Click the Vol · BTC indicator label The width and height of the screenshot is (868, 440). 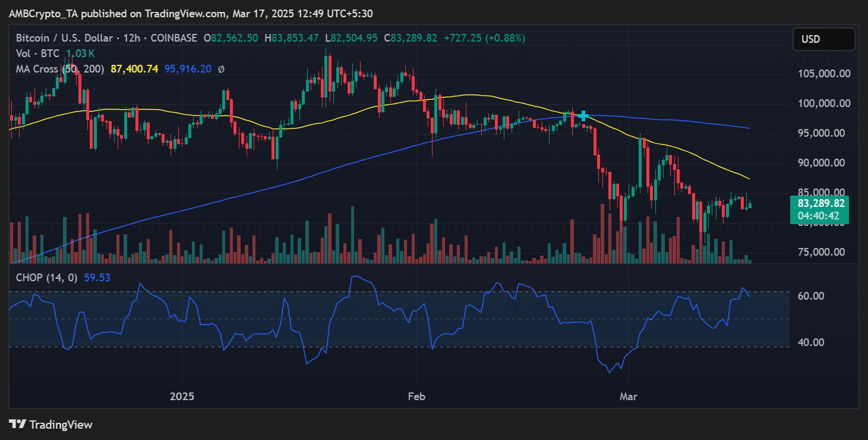point(38,54)
